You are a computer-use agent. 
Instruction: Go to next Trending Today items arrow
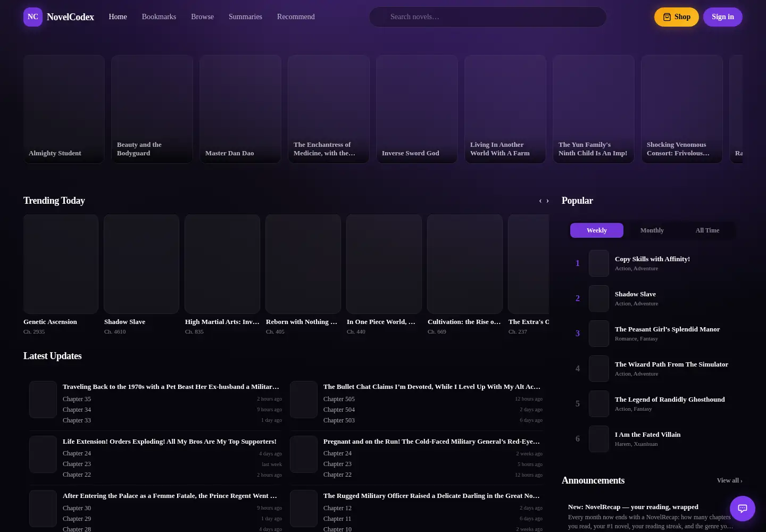point(547,201)
